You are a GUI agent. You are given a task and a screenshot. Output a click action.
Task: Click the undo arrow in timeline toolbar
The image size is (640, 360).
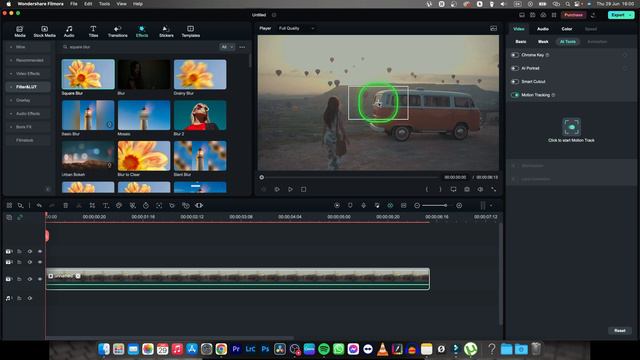39,205
